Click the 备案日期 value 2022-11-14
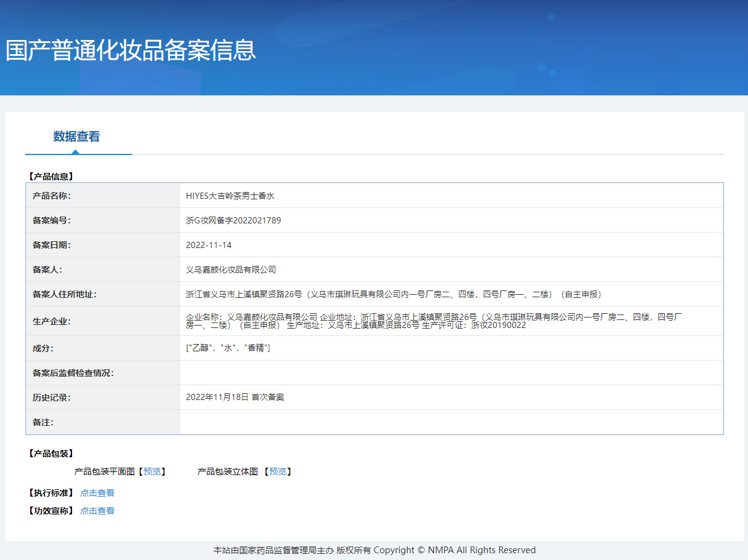 (x=209, y=245)
